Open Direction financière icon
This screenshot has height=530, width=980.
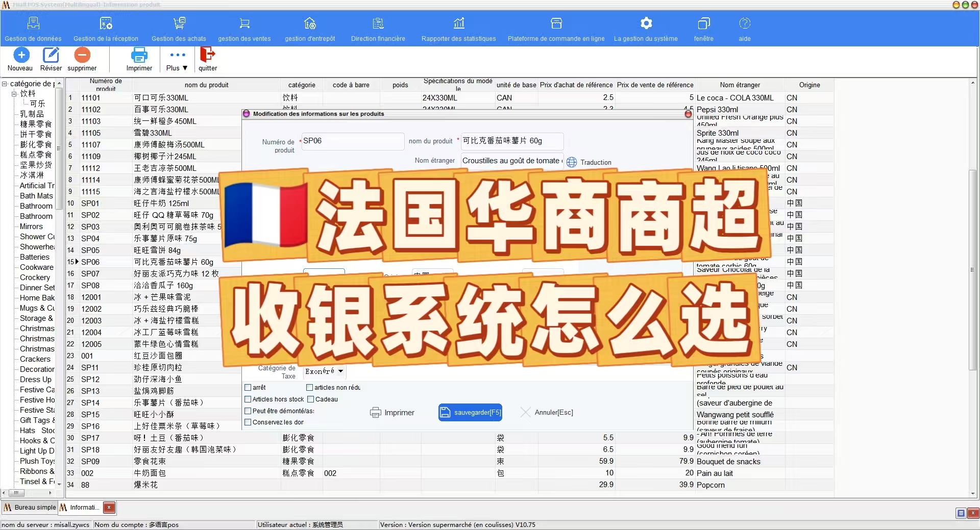tap(378, 23)
